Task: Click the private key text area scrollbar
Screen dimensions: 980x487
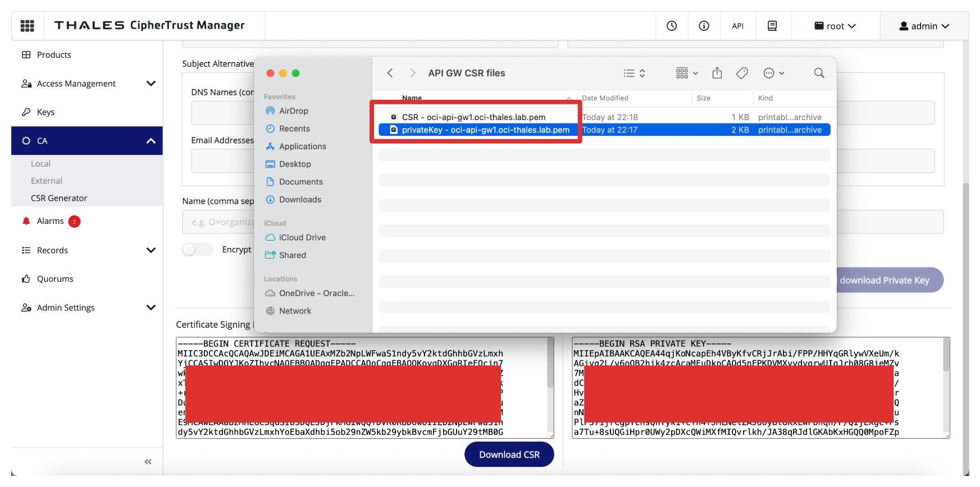Action: pyautogui.click(x=946, y=356)
